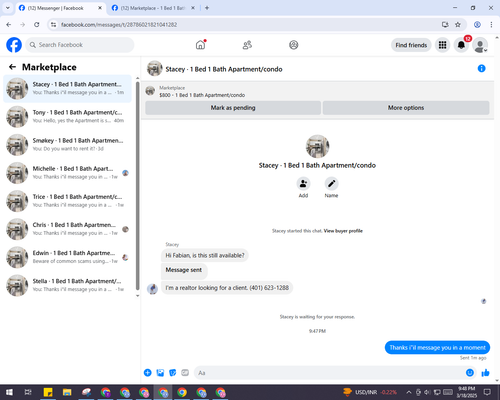Image resolution: width=500 pixels, height=400 pixels.
Task: Open the emoji picker icon
Action: [x=470, y=373]
